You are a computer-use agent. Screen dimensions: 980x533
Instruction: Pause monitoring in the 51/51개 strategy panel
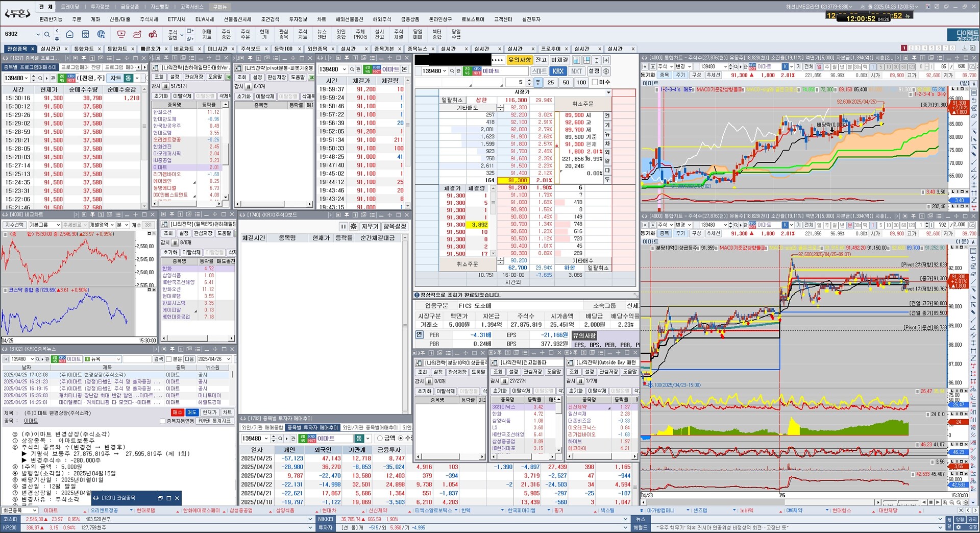click(165, 86)
